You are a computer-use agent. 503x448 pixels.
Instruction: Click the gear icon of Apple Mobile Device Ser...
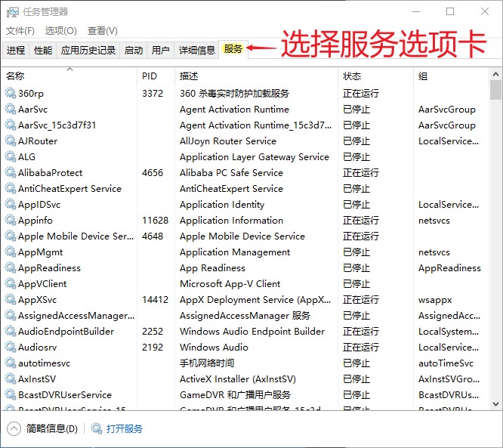(11, 236)
